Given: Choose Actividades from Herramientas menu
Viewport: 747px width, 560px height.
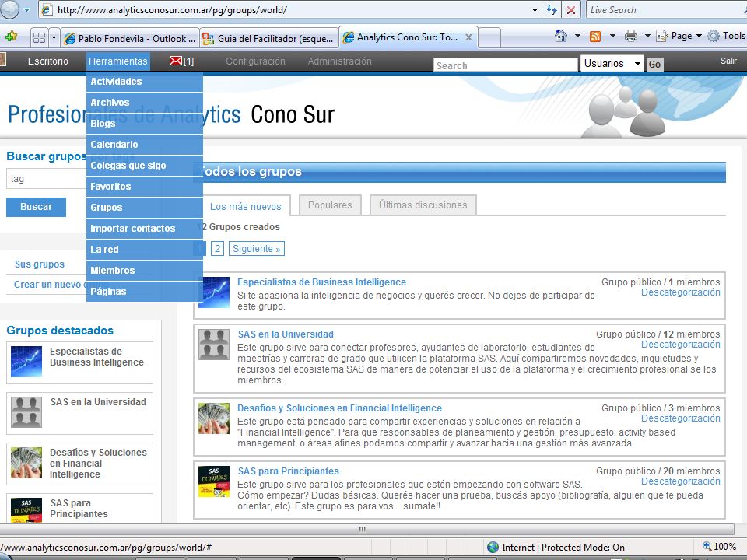Looking at the screenshot, I should (x=145, y=82).
